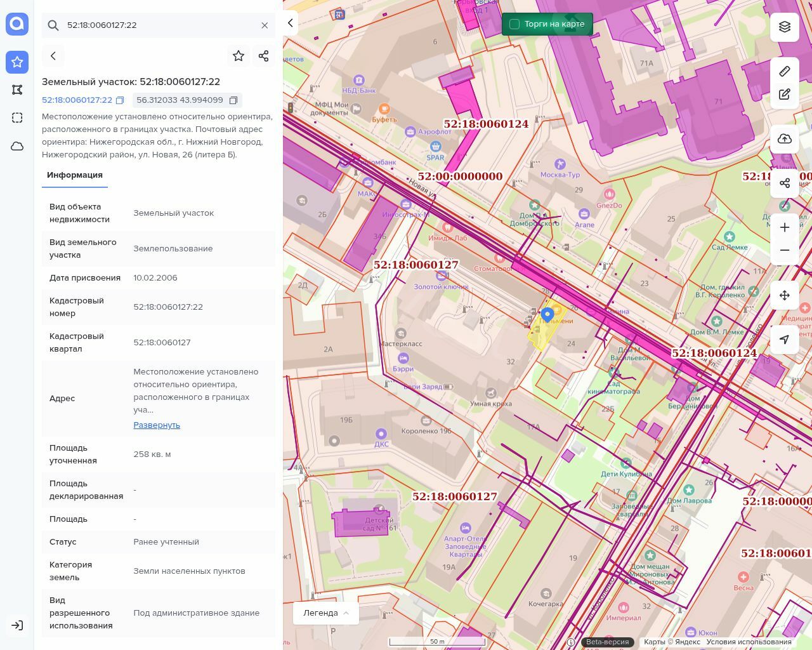This screenshot has height=650, width=812.
Task: Open the Условия использования link
Action: (x=749, y=642)
